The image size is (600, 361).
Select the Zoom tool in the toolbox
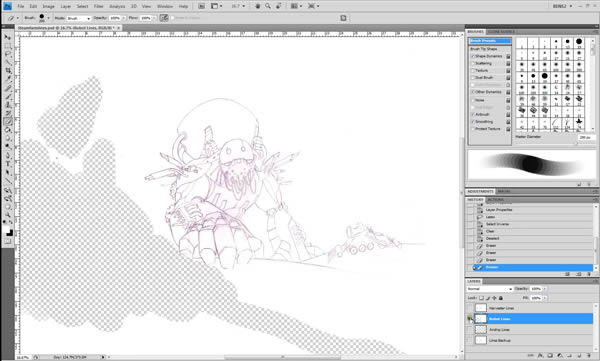[x=8, y=215]
